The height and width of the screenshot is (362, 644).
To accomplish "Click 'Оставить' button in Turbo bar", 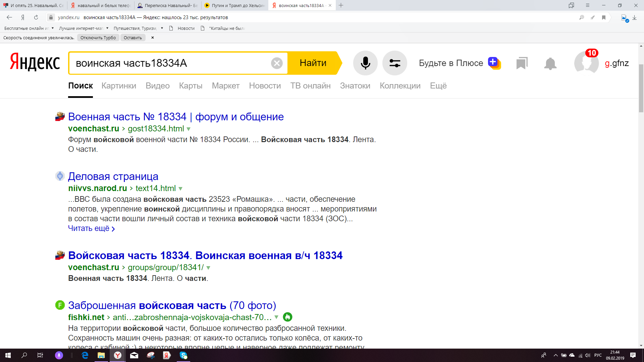I will pos(133,38).
